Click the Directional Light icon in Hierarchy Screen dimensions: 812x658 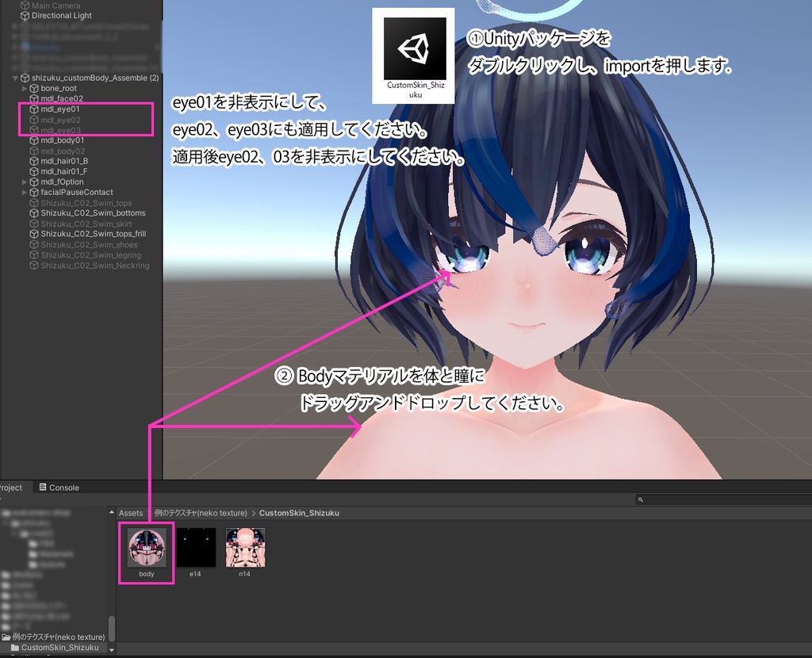(x=25, y=15)
